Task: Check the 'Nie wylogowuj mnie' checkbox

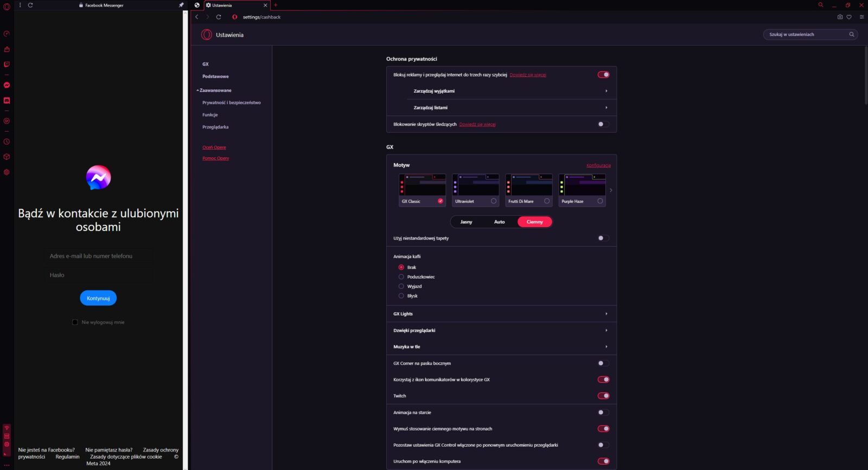Action: [75, 322]
